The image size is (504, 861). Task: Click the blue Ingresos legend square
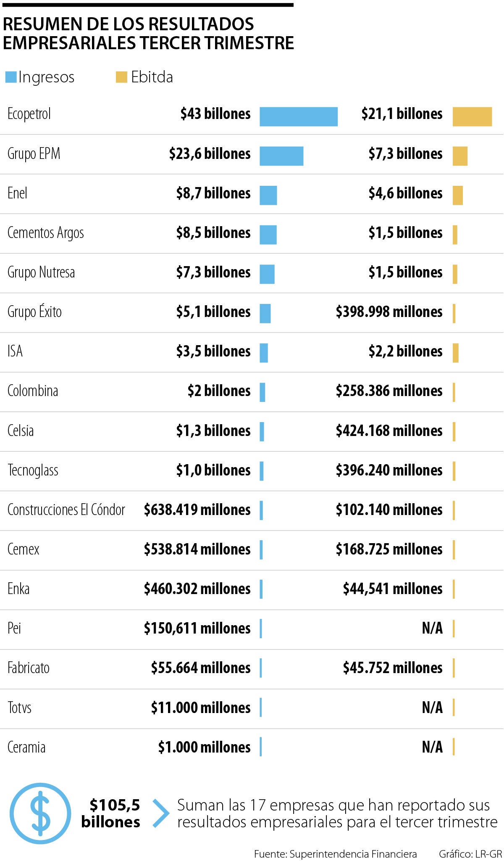tap(11, 77)
